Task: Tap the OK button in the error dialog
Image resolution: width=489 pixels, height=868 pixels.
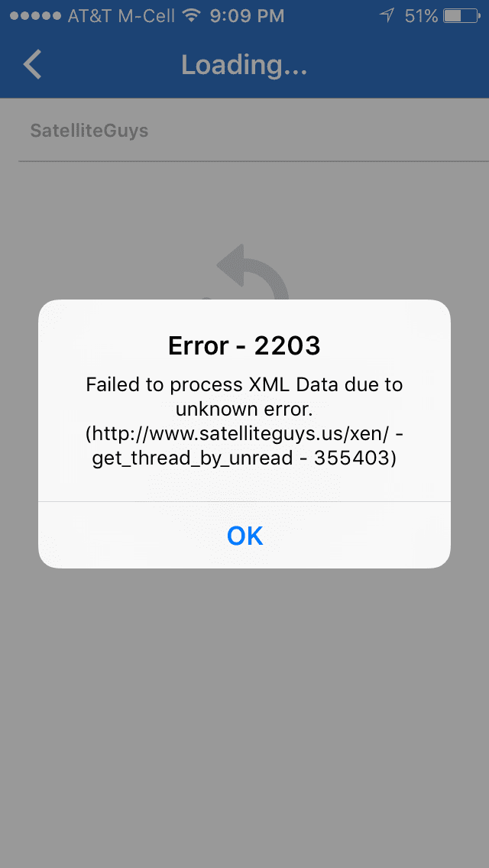Action: (x=244, y=536)
